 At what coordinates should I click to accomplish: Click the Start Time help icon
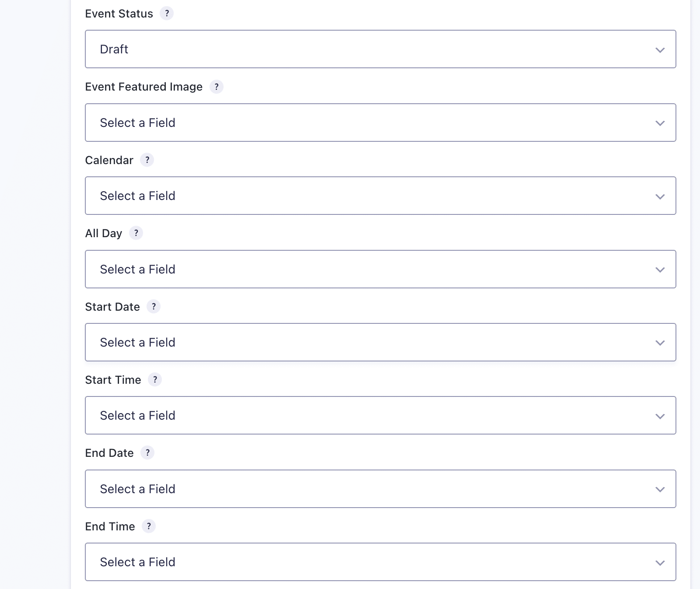point(155,380)
